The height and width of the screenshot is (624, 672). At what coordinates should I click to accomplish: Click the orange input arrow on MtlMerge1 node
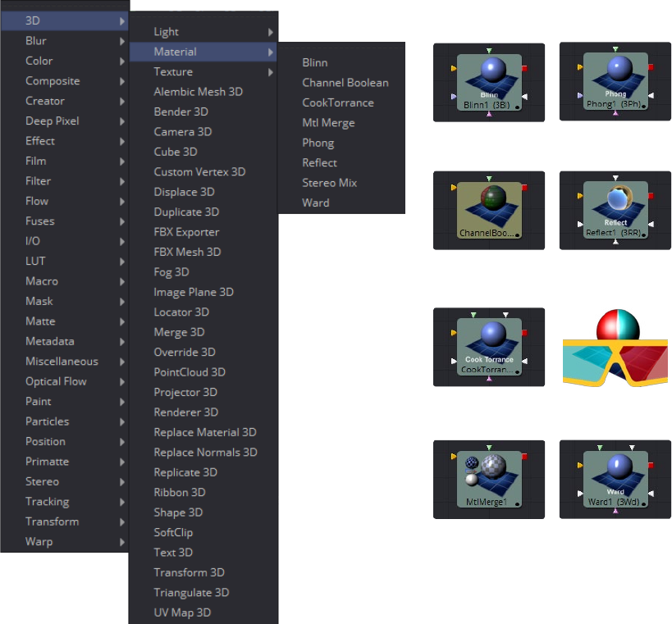point(454,457)
